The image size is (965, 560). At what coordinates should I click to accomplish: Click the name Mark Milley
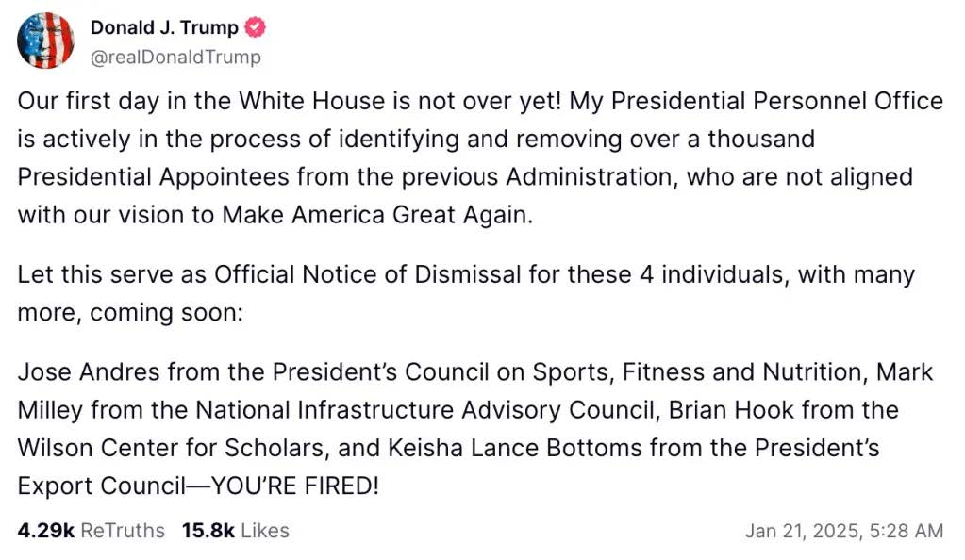tap(906, 371)
